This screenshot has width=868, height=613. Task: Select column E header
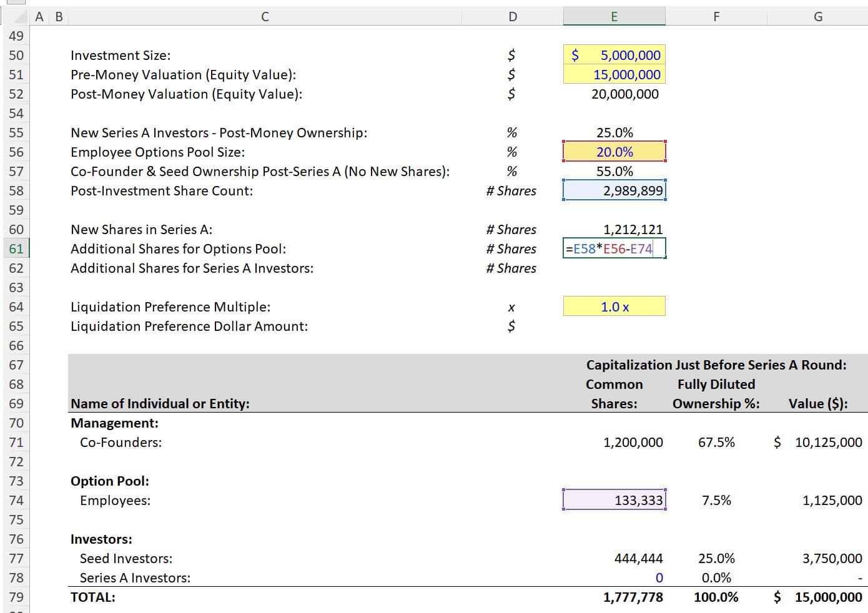tap(614, 16)
